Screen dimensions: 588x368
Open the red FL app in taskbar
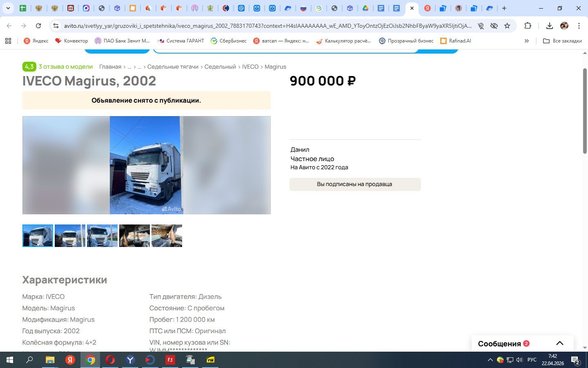click(170, 360)
